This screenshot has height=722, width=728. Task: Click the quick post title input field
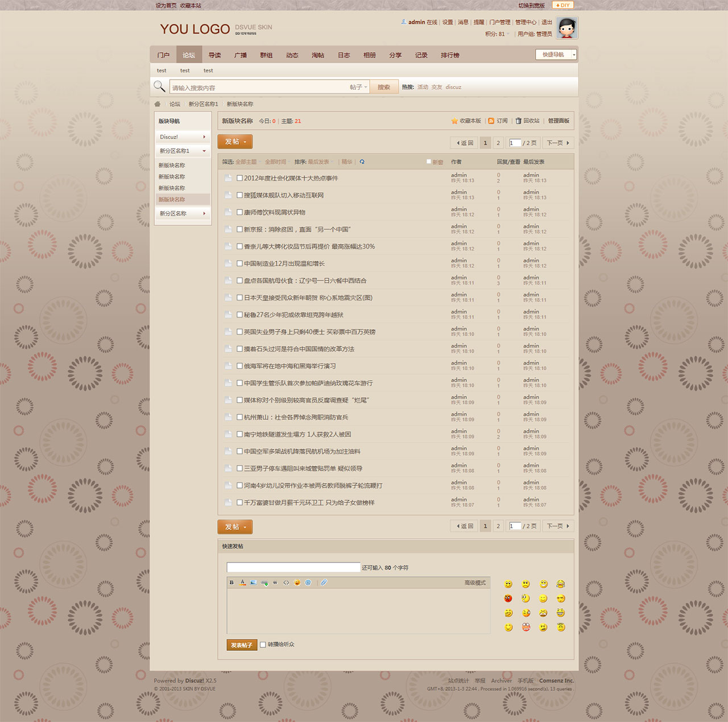[293, 567]
